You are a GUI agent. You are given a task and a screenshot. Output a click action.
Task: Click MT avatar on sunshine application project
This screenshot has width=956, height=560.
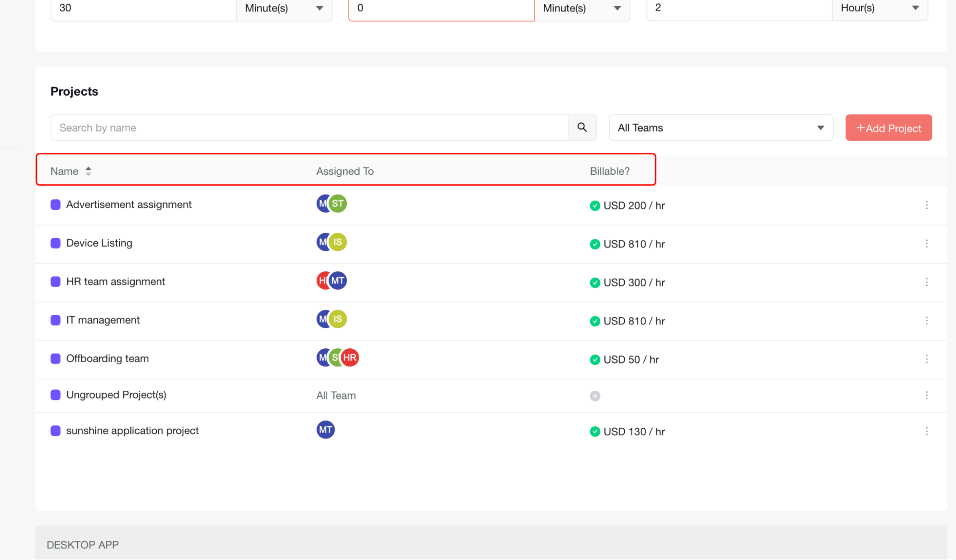click(325, 430)
